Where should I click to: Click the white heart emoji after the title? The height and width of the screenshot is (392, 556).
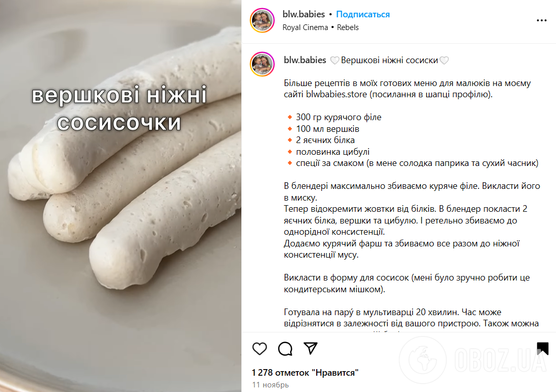[444, 61]
